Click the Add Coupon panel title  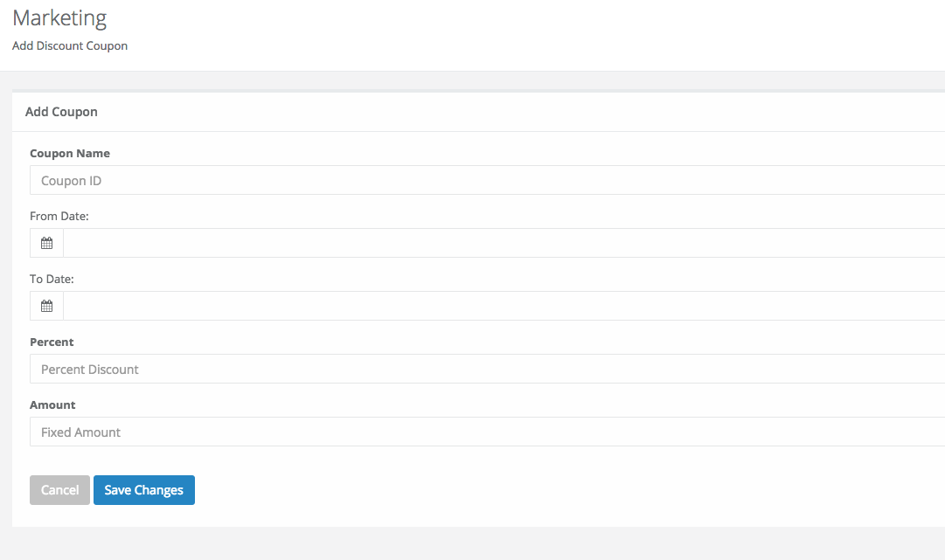click(x=61, y=112)
